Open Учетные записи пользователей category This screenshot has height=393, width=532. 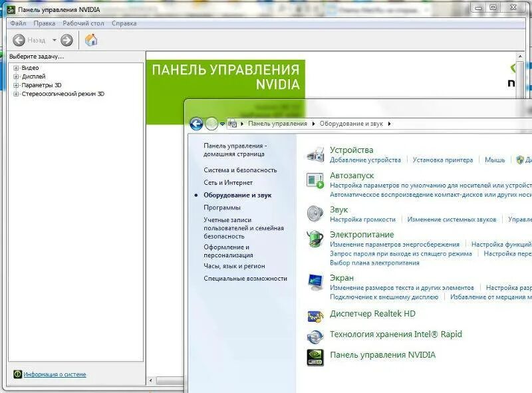(x=243, y=228)
